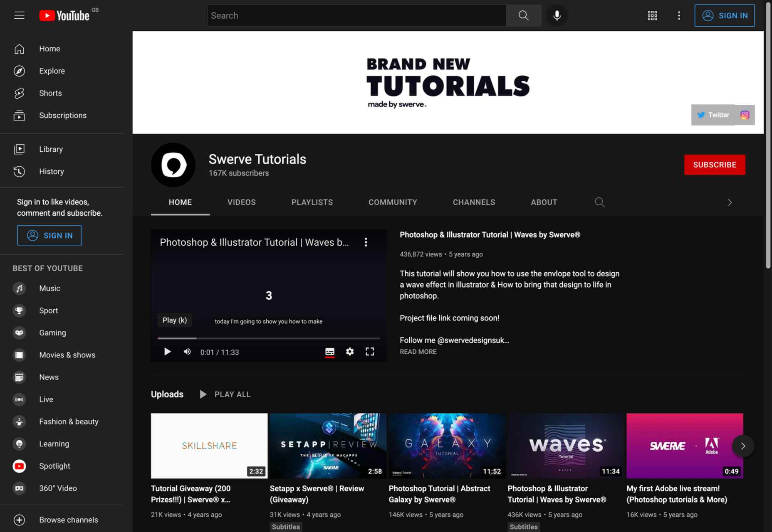Open Music category
This screenshot has width=772, height=532.
coord(62,288)
